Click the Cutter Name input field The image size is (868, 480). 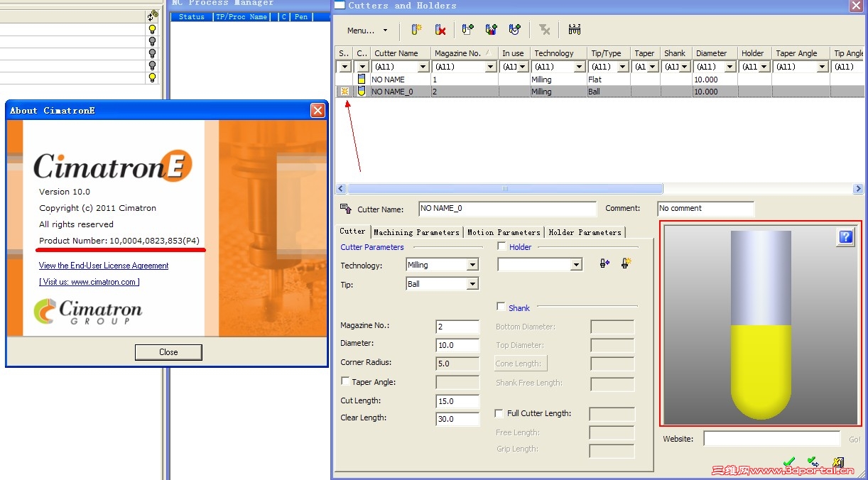(507, 209)
